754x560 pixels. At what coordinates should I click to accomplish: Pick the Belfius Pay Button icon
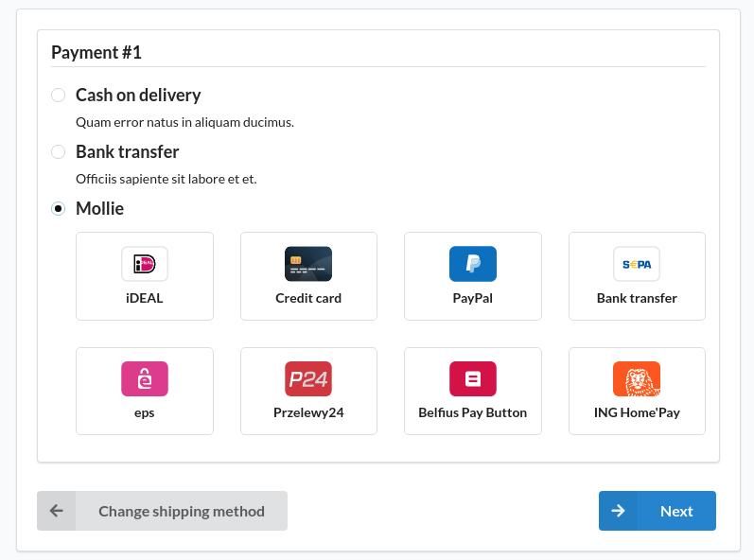tap(473, 378)
